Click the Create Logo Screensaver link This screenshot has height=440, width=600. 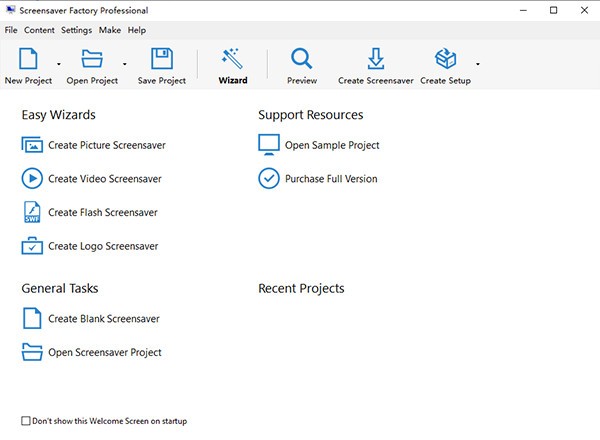103,246
